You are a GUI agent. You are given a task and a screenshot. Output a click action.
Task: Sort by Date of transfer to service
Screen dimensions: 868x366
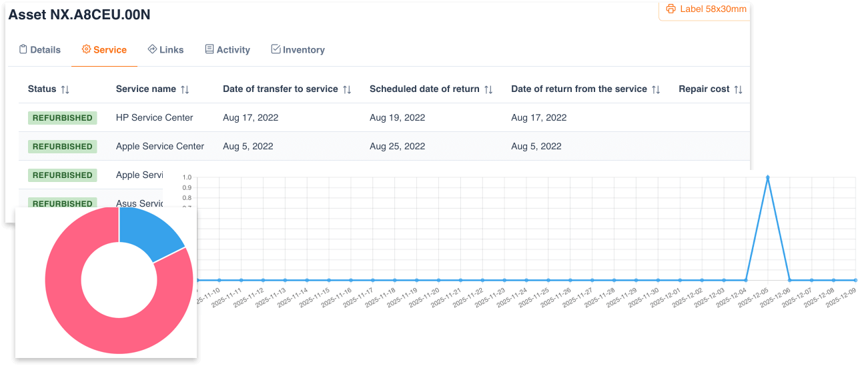pos(347,89)
